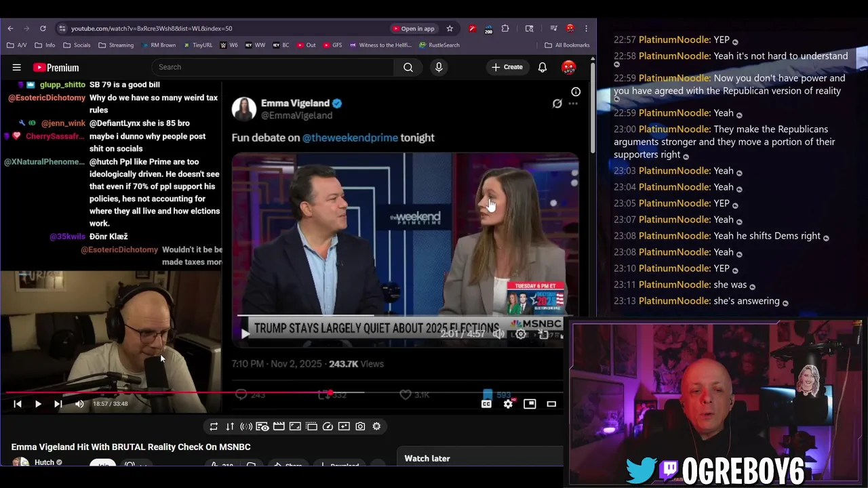Click the YouTube Search field
This screenshot has width=868, height=488.
click(273, 67)
